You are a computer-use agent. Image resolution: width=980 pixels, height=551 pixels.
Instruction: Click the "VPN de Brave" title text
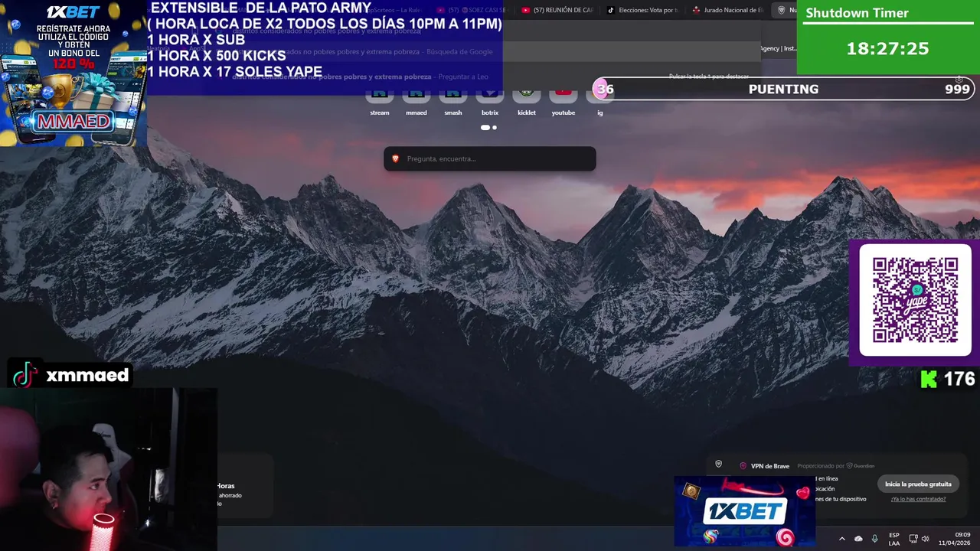769,466
